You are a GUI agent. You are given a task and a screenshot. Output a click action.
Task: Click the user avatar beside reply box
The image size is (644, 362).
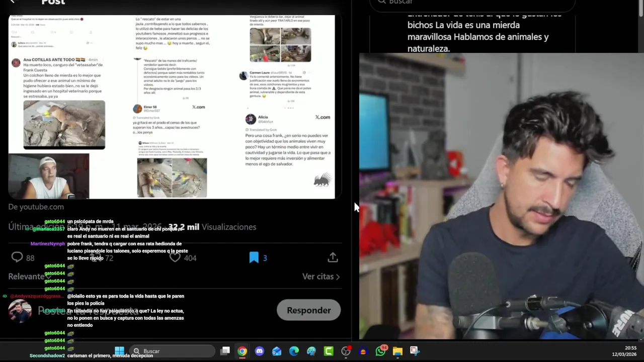coord(19,311)
